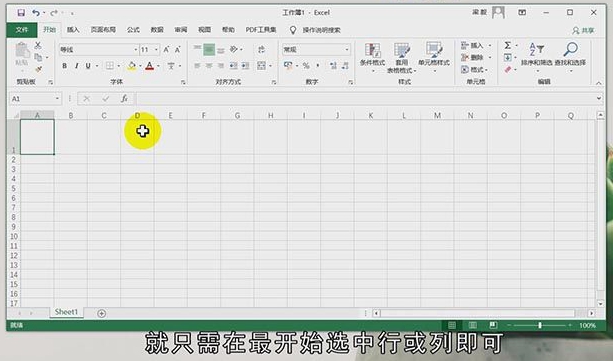
Task: Apply cell borders icon
Action: tap(110, 66)
